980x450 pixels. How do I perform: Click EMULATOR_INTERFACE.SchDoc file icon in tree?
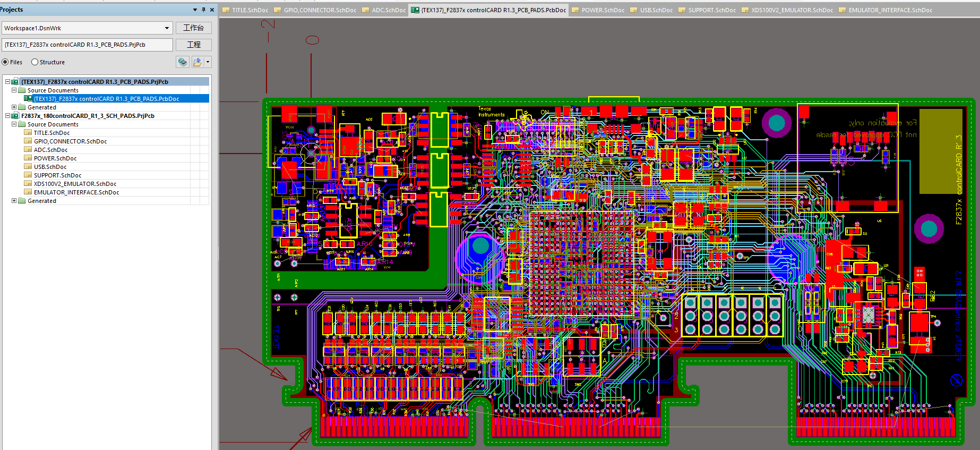[x=28, y=192]
